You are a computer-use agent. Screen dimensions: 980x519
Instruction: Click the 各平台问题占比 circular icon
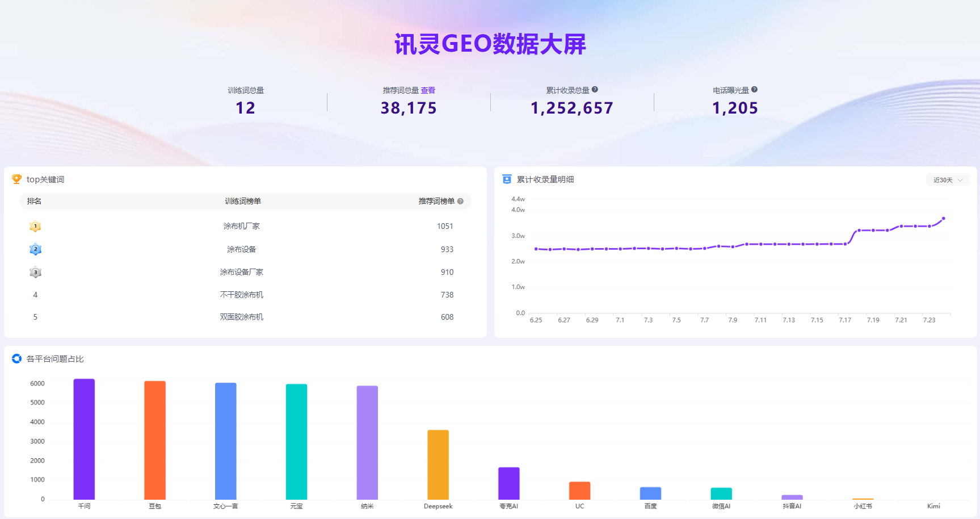click(16, 359)
